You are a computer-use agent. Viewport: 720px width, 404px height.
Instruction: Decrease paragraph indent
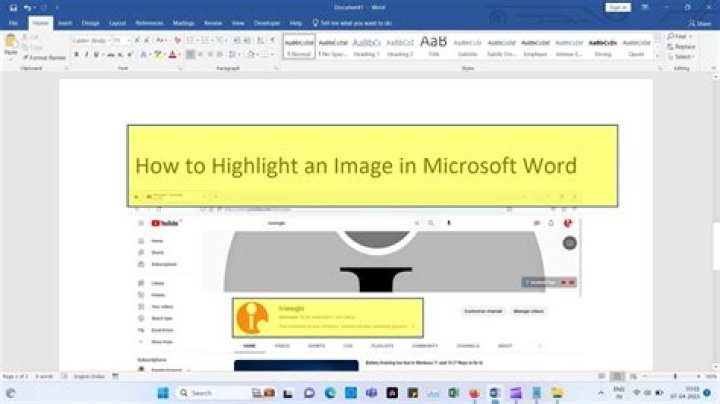tap(237, 40)
